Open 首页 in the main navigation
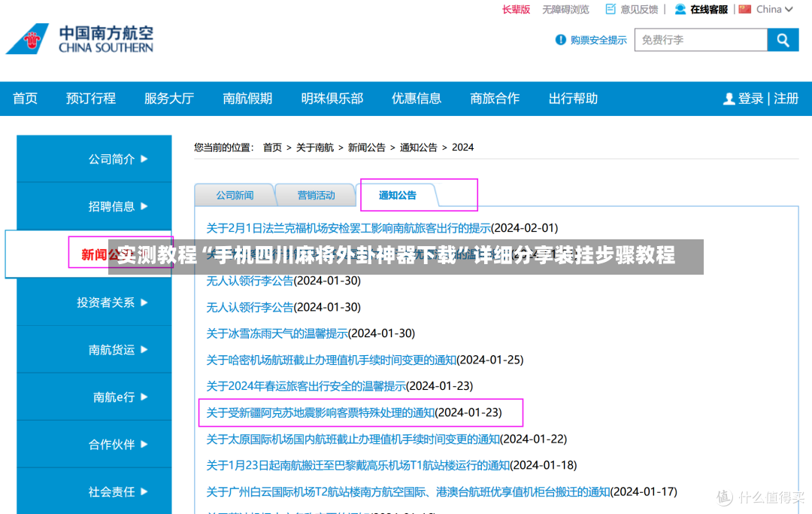The width and height of the screenshot is (812, 514). pos(25,99)
